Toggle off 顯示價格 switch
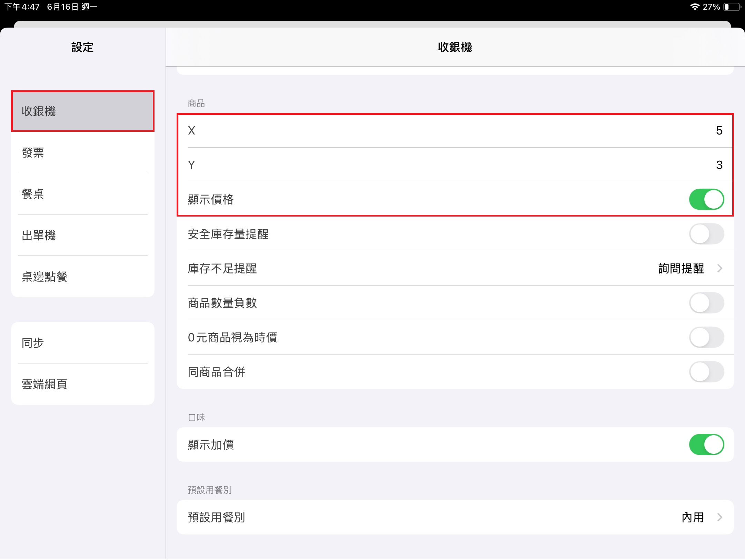The height and width of the screenshot is (560, 745). [706, 199]
